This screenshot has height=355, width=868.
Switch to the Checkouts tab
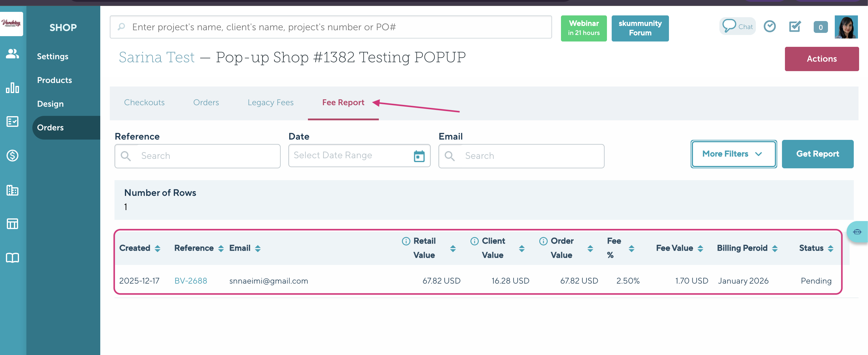144,102
